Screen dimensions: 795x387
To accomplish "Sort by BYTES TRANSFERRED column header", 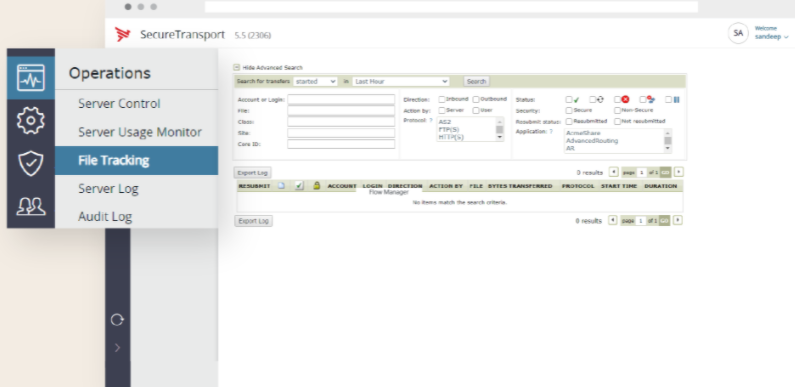I will pyautogui.click(x=520, y=186).
